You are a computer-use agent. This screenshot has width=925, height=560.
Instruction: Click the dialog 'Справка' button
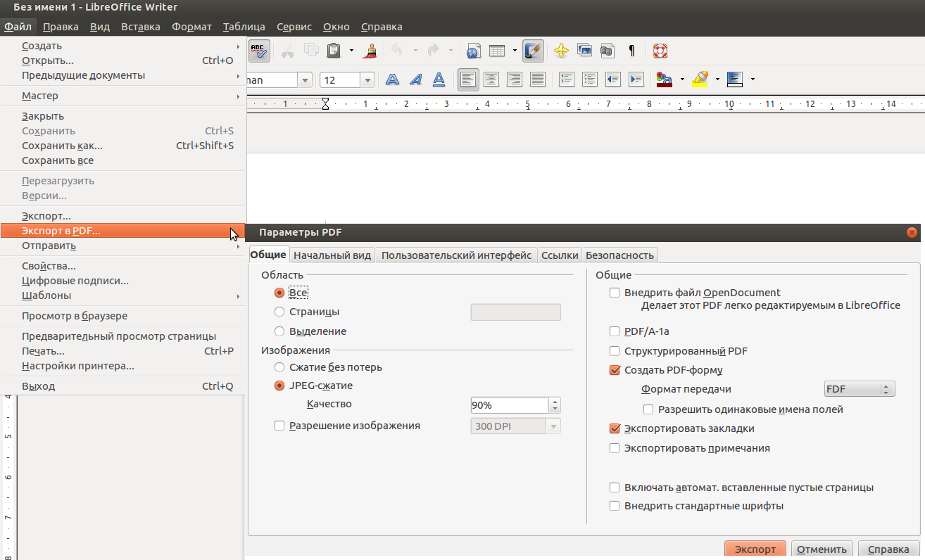(x=888, y=549)
